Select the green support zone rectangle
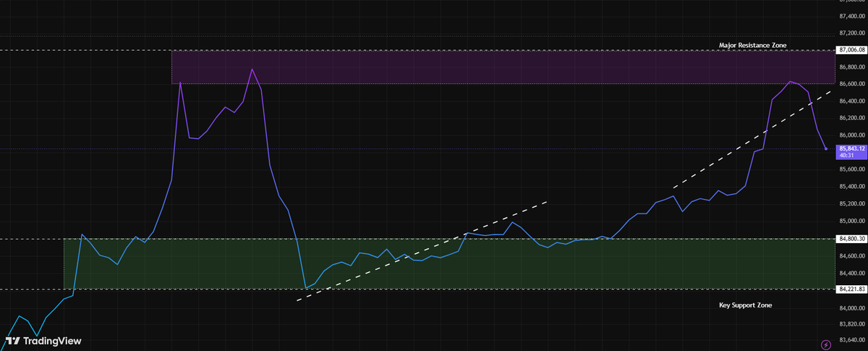This screenshot has width=868, height=351. pos(449,263)
